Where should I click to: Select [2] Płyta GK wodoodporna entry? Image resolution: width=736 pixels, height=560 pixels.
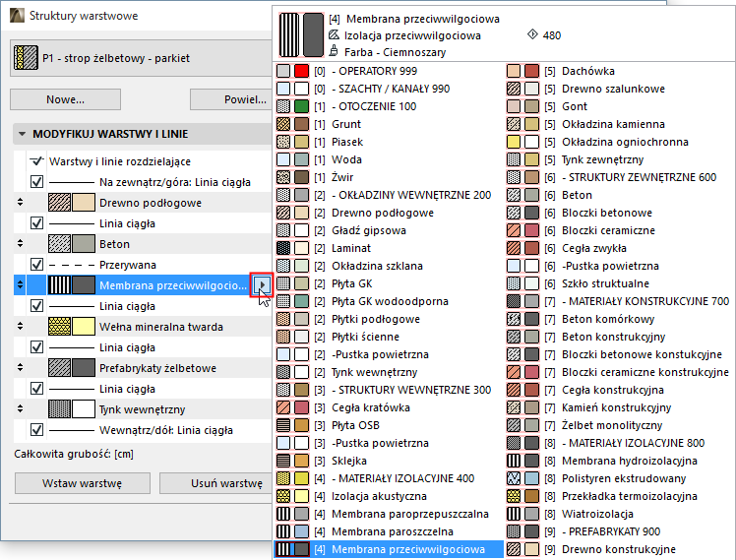(x=390, y=301)
